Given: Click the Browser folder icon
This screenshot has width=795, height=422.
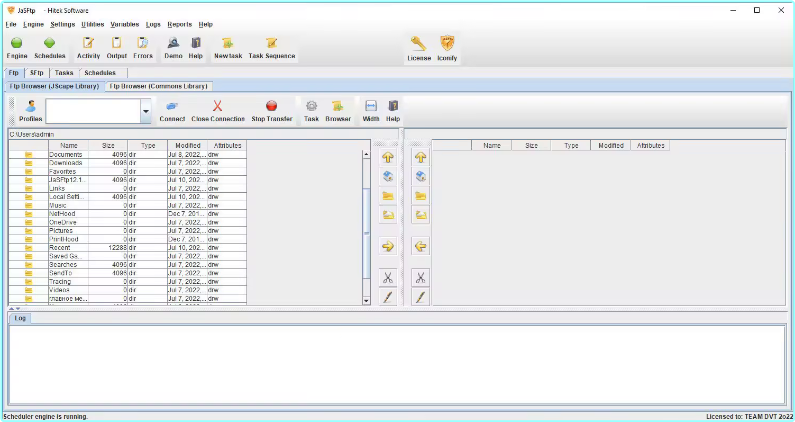Looking at the screenshot, I should click(x=338, y=111).
